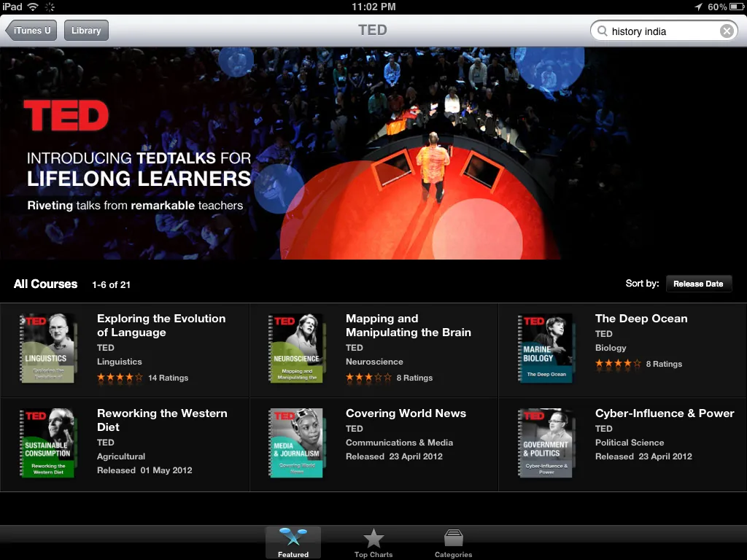This screenshot has height=560, width=747.
Task: Open the Library button
Action: pos(86,31)
